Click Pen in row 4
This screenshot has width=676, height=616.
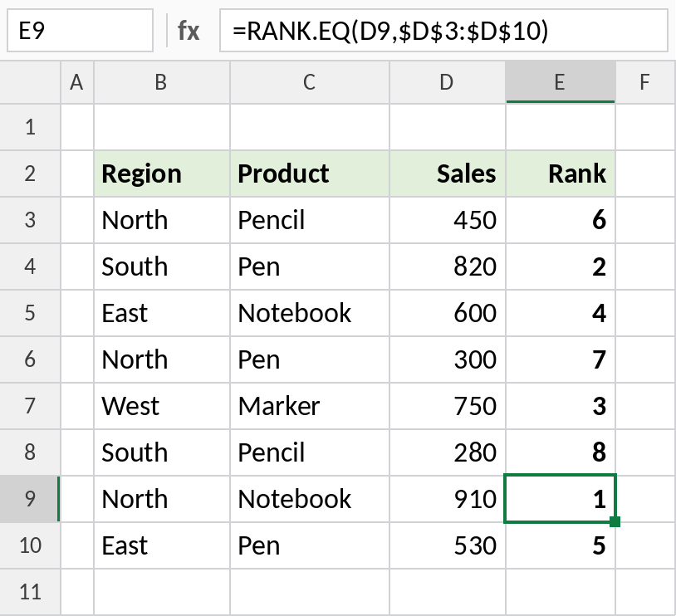310,266
